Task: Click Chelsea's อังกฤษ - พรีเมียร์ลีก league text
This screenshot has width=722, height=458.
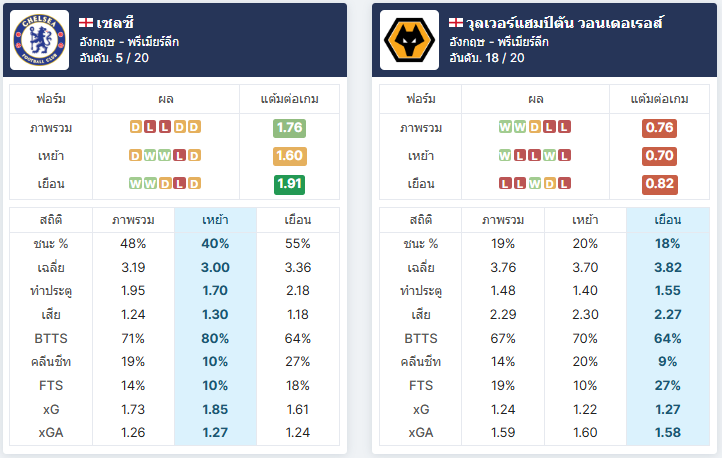Action: (129, 42)
